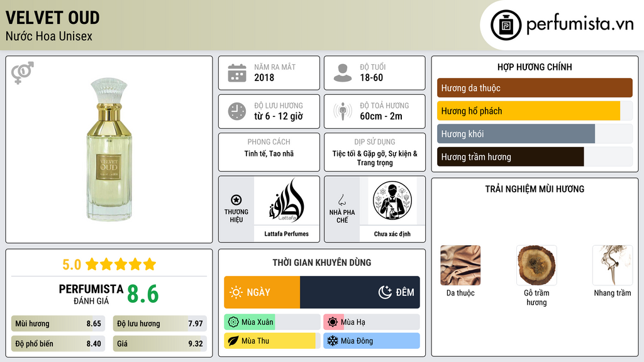Click the leaf icon for Mùa Thu
Screen dimensions: 644x362
click(x=233, y=341)
